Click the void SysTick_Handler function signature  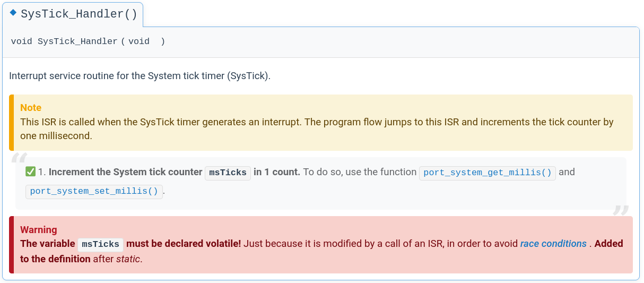88,41
